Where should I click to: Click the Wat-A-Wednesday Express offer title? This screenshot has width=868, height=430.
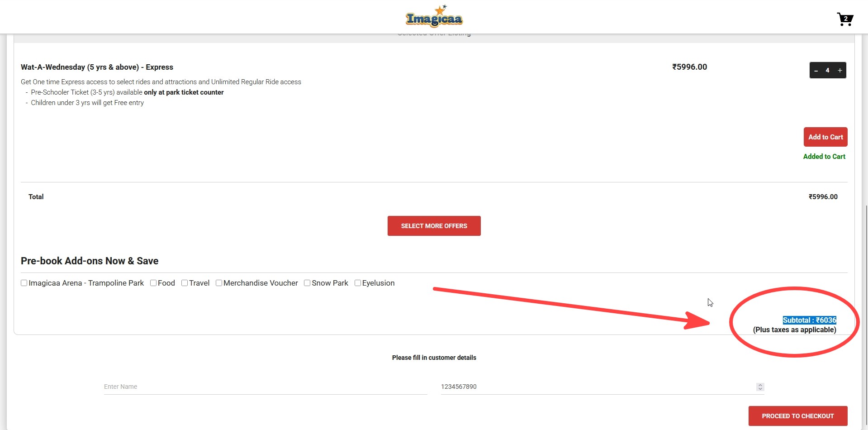pyautogui.click(x=97, y=67)
